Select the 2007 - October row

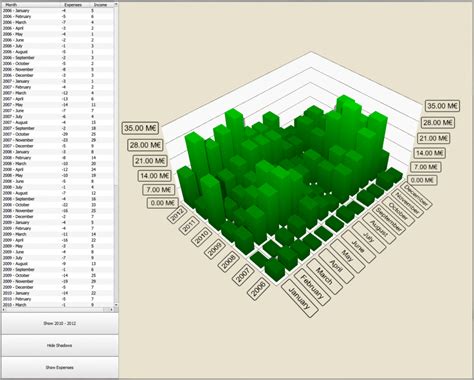pyautogui.click(x=58, y=134)
